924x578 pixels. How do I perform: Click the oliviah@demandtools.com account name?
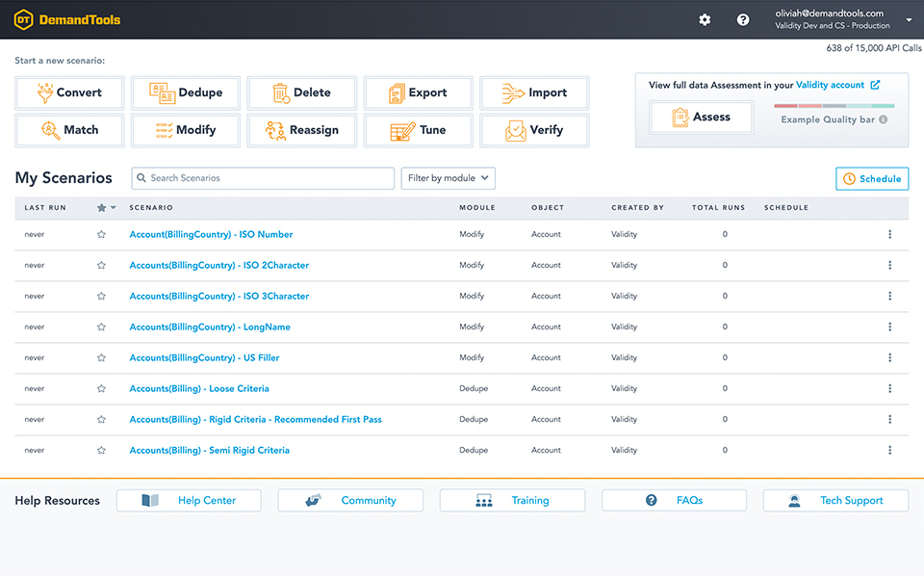click(x=829, y=13)
